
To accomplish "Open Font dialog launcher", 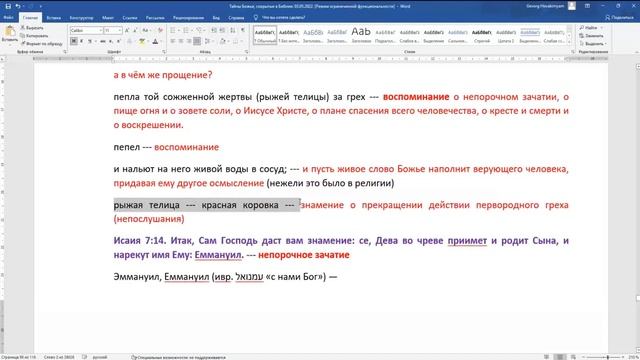I will click(164, 52).
